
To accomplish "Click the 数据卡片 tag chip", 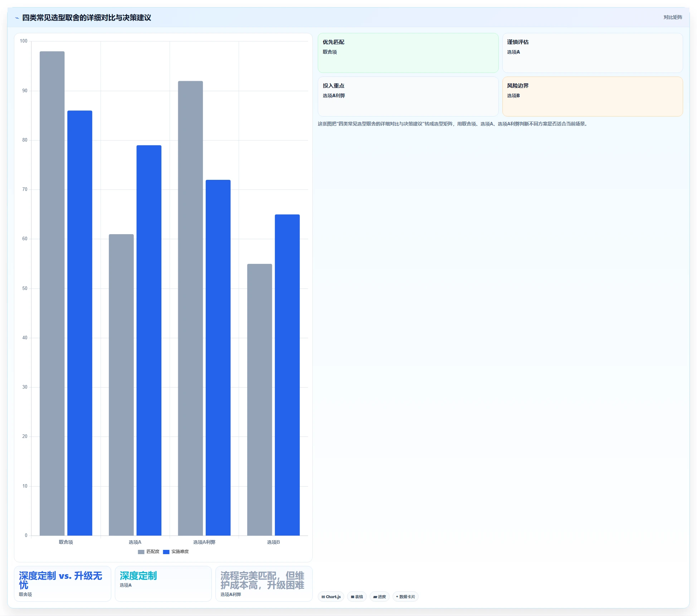I will point(405,597).
